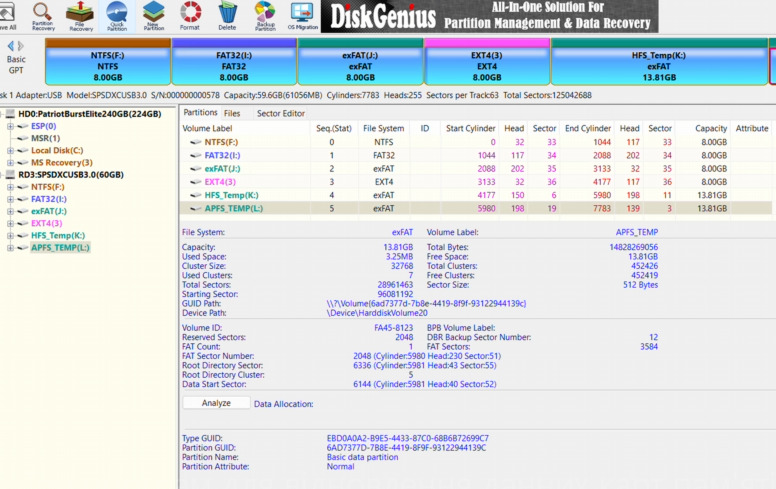Expand the NTFS(F:) tree node

coord(10,187)
